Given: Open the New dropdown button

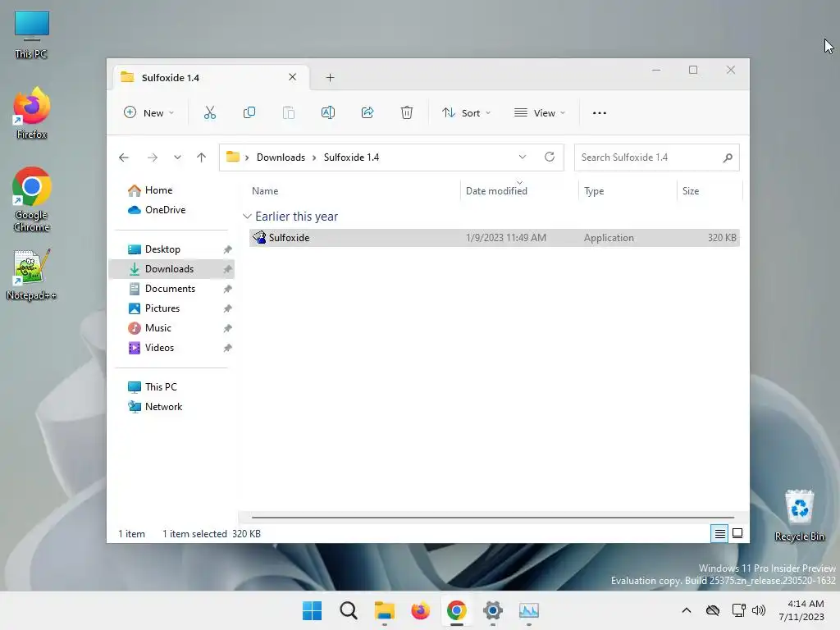Looking at the screenshot, I should point(149,113).
